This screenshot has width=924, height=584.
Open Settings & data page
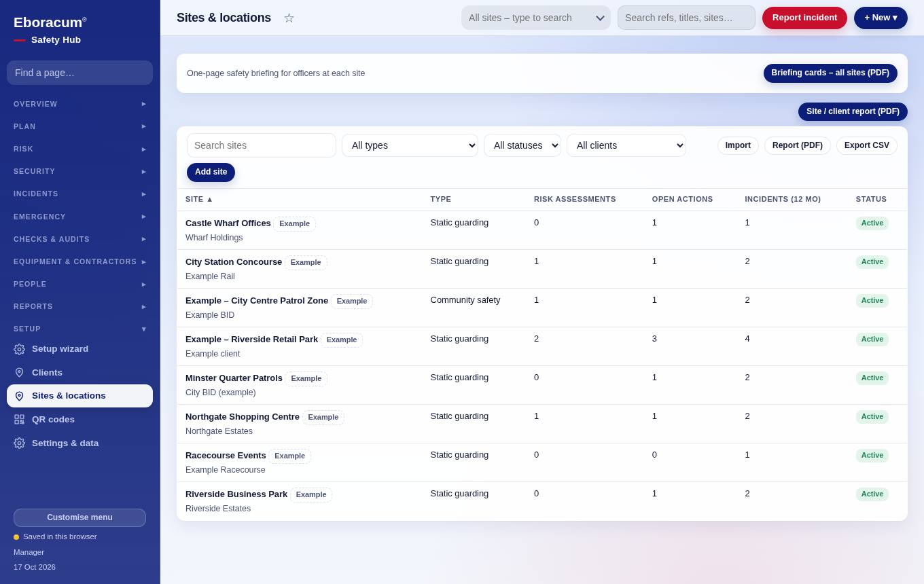pos(79,443)
